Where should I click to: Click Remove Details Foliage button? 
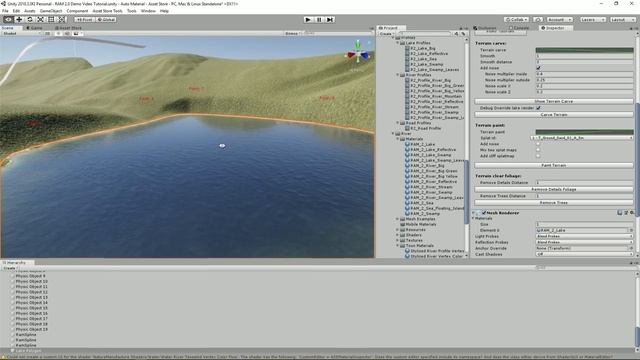pyautogui.click(x=554, y=189)
